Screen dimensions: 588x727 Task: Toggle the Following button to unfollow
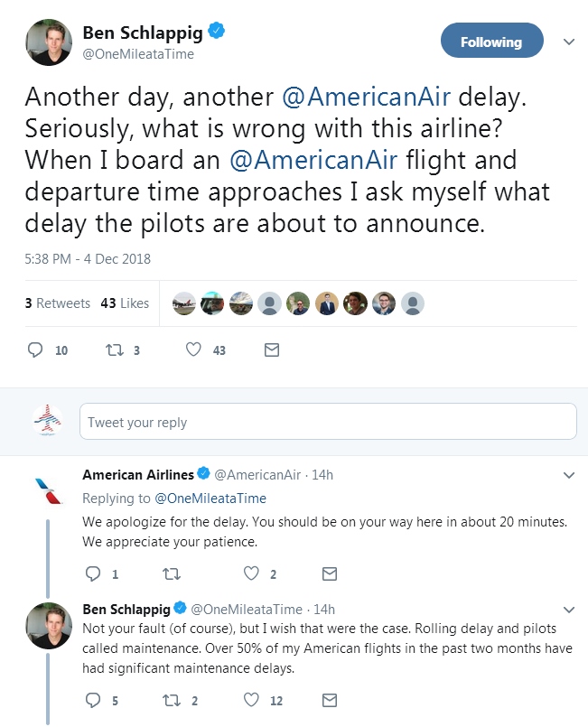(x=491, y=41)
